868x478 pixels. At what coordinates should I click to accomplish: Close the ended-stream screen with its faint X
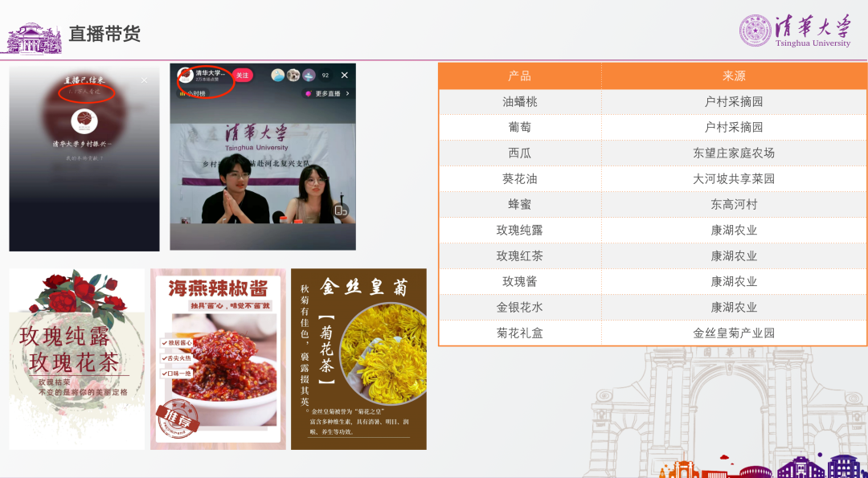145,80
